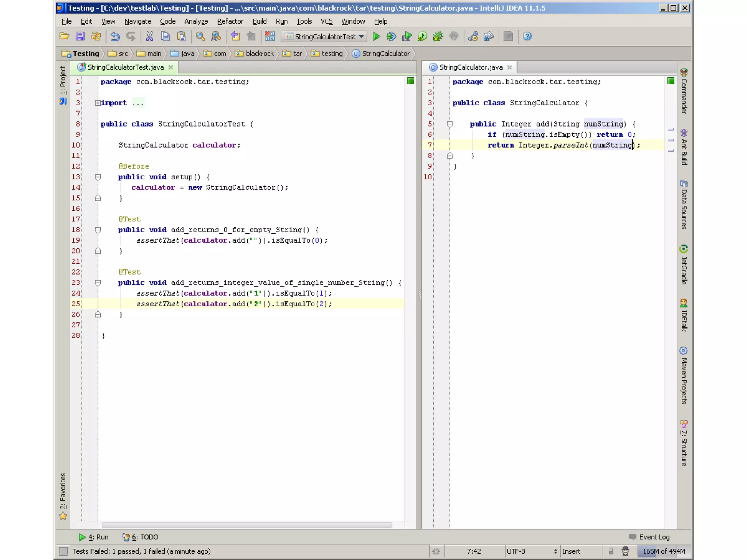Image resolution: width=747 pixels, height=560 pixels.
Task: Click the Cut scissors icon
Action: [x=149, y=36]
